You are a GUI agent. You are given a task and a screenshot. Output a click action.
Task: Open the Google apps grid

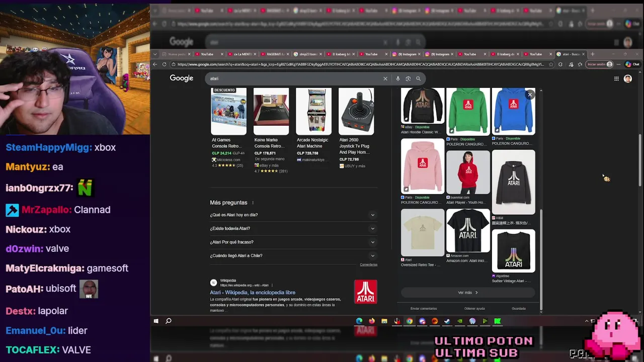pyautogui.click(x=616, y=78)
